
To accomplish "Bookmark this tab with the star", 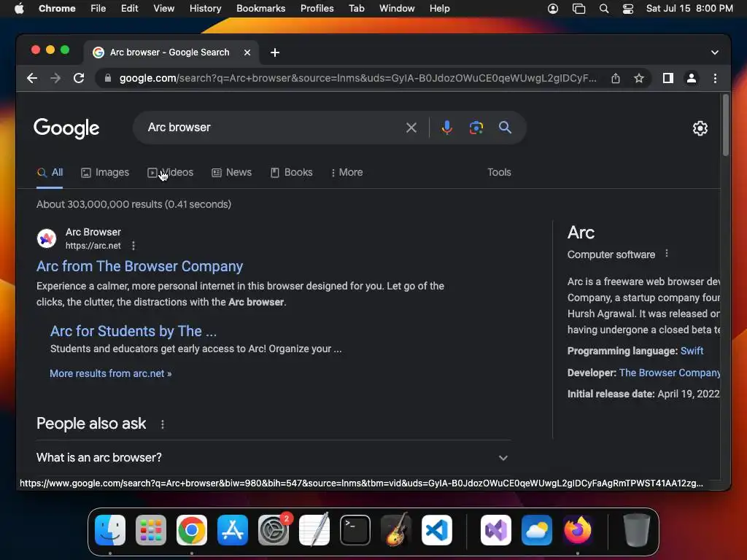I will tap(639, 78).
